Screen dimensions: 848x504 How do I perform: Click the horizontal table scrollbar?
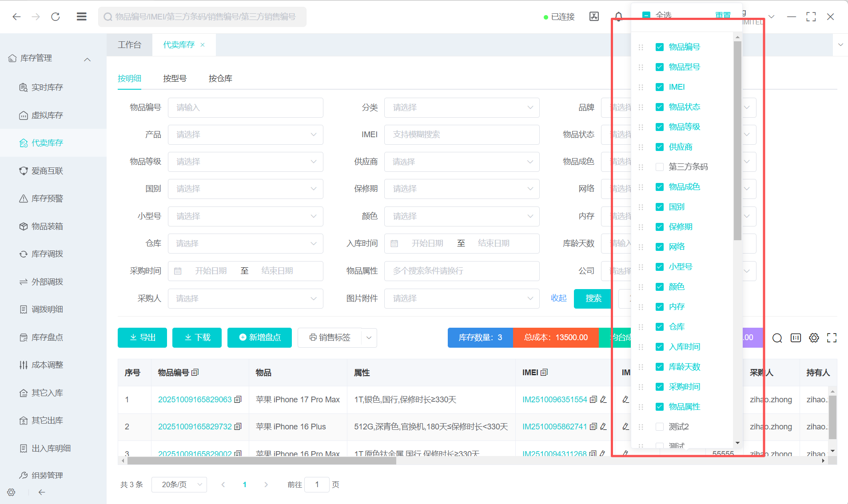(x=261, y=461)
